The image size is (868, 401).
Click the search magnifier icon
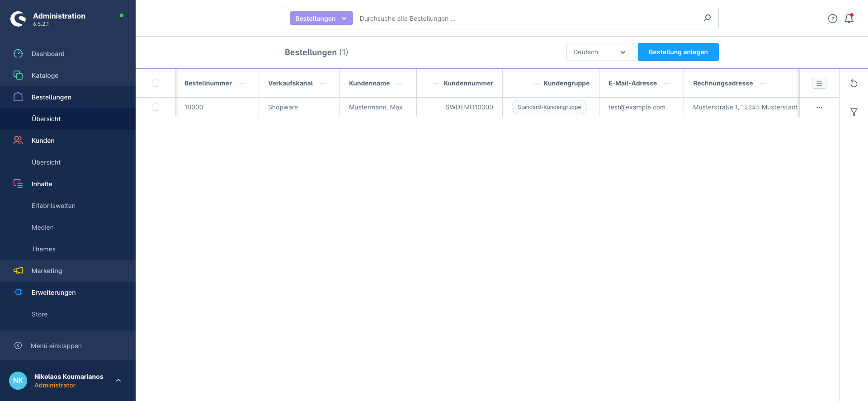click(x=707, y=18)
